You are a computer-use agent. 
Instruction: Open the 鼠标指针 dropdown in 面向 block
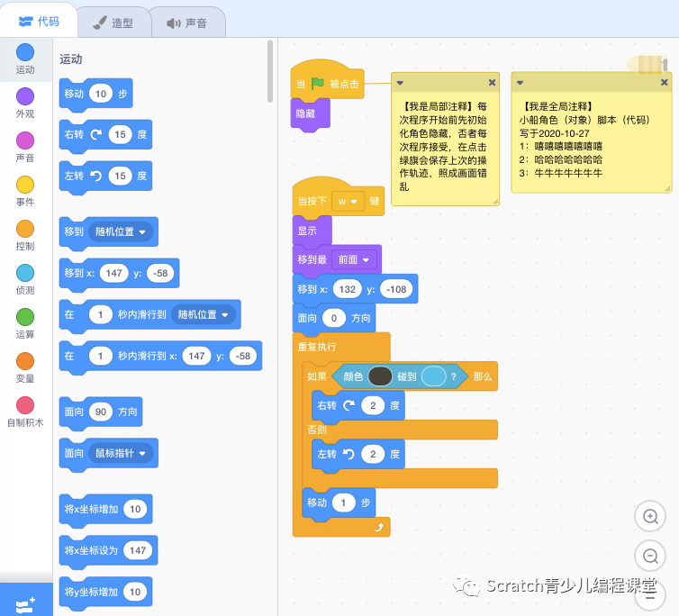(121, 454)
